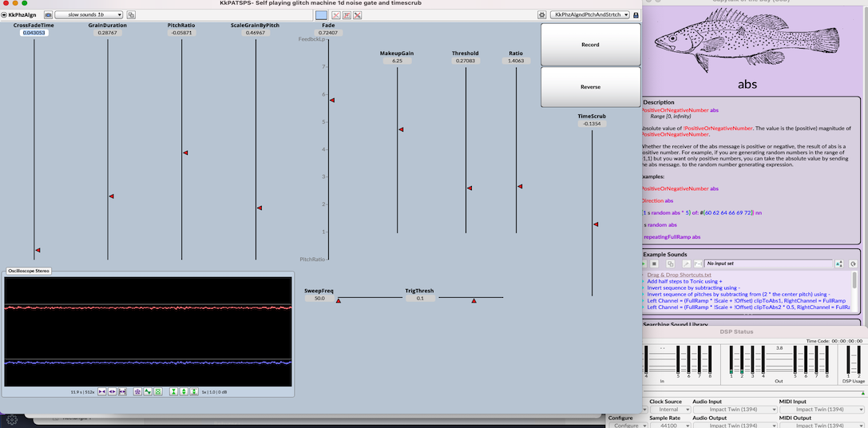Click the bracket range icon beside No input set
The width and height of the screenshot is (868, 428).
click(x=698, y=264)
